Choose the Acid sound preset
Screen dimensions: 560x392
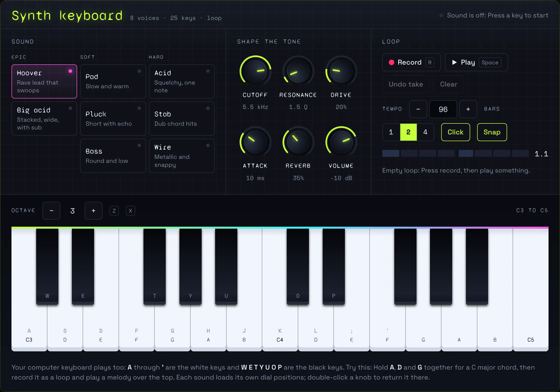click(x=182, y=81)
